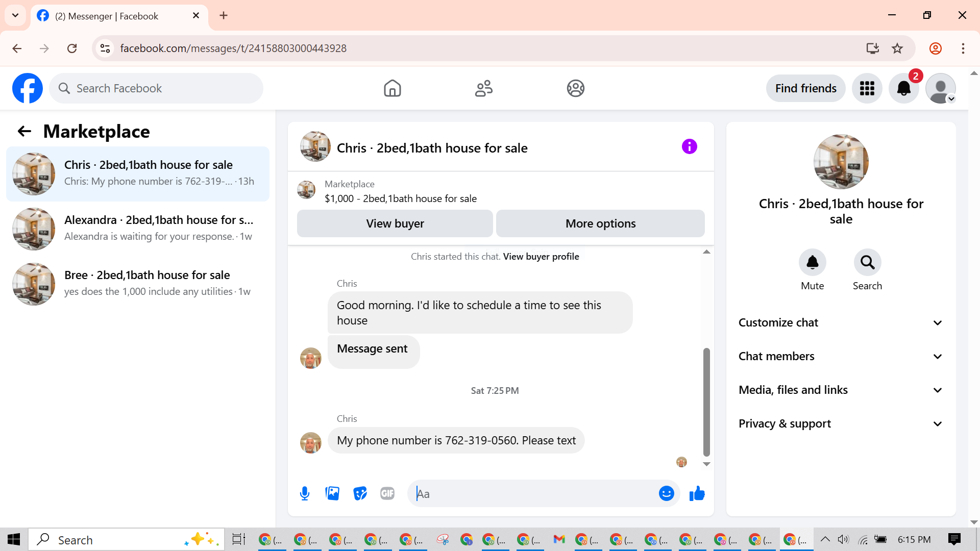This screenshot has width=980, height=551.
Task: Open the GIF picker
Action: tap(387, 493)
